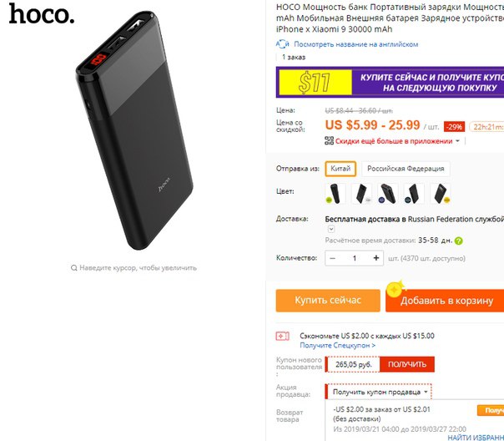504x441 pixels.
Task: Open the Получите Спецкупон link
Action: tap(337, 346)
